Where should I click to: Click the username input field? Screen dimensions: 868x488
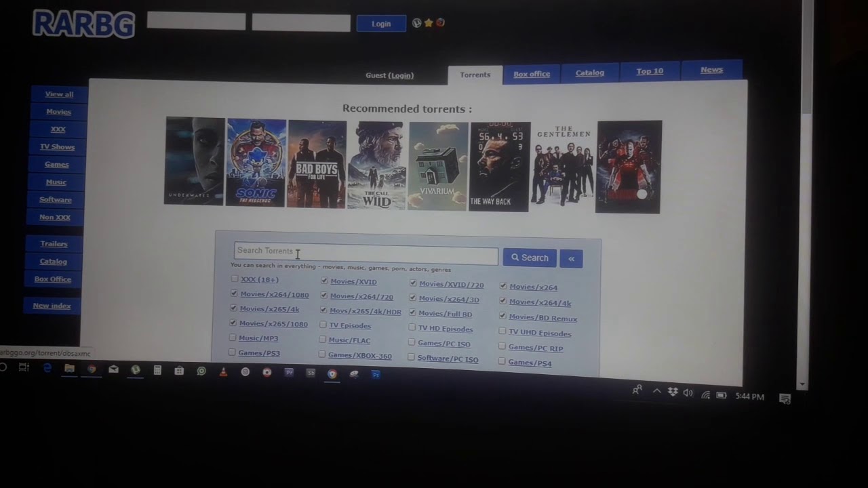pos(196,21)
